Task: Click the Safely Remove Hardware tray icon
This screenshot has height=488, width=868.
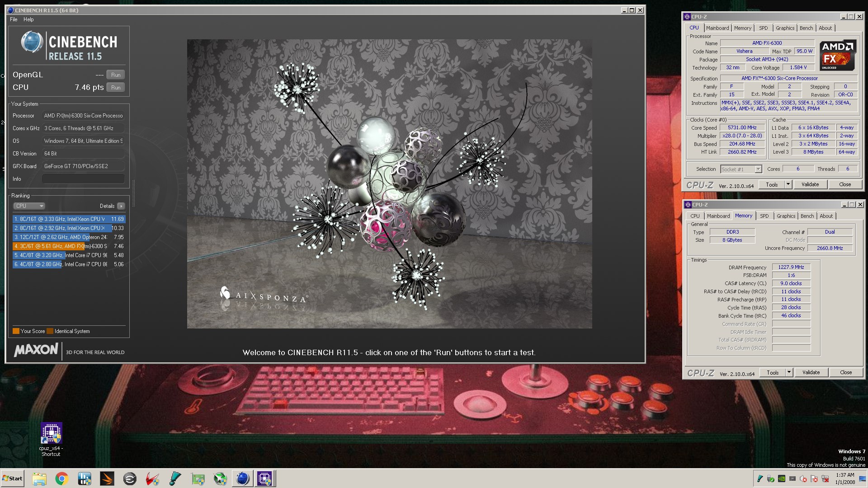Action: pyautogui.click(x=771, y=479)
